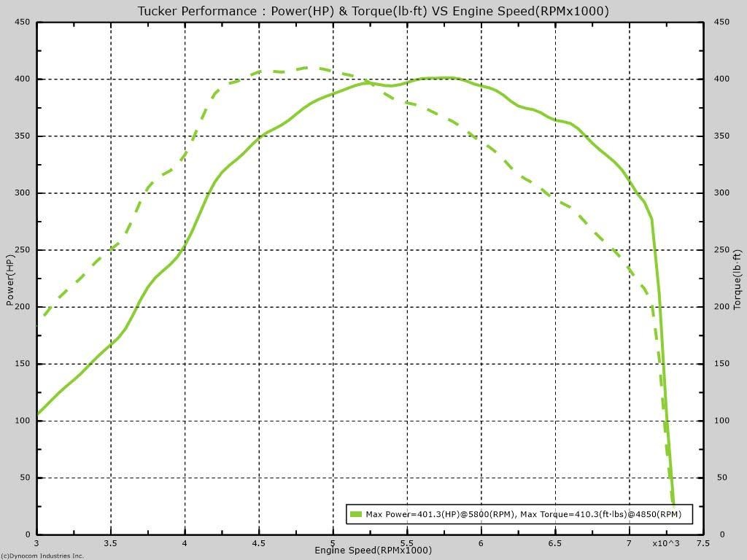The width and height of the screenshot is (747, 560).
Task: Click the right axis value 100
Action: [721, 421]
